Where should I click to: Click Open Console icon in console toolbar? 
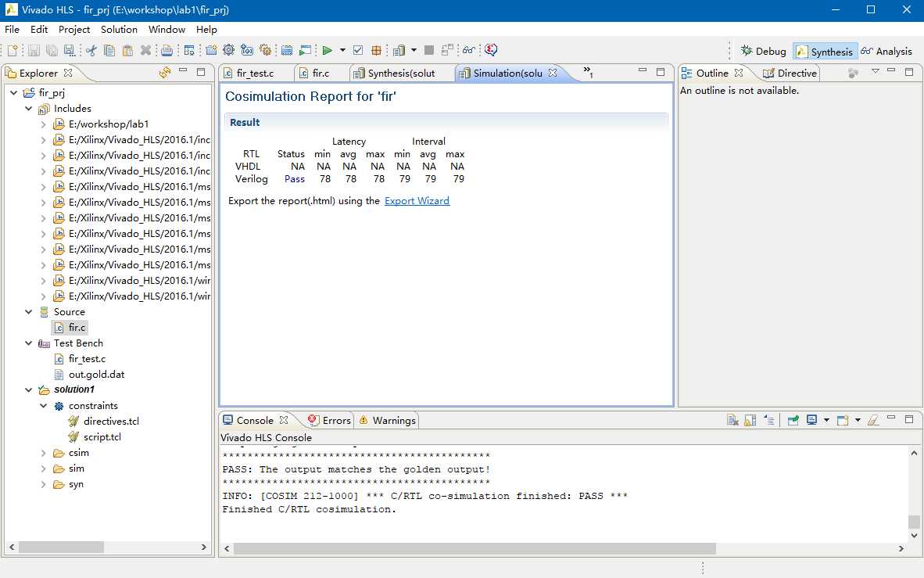click(843, 420)
